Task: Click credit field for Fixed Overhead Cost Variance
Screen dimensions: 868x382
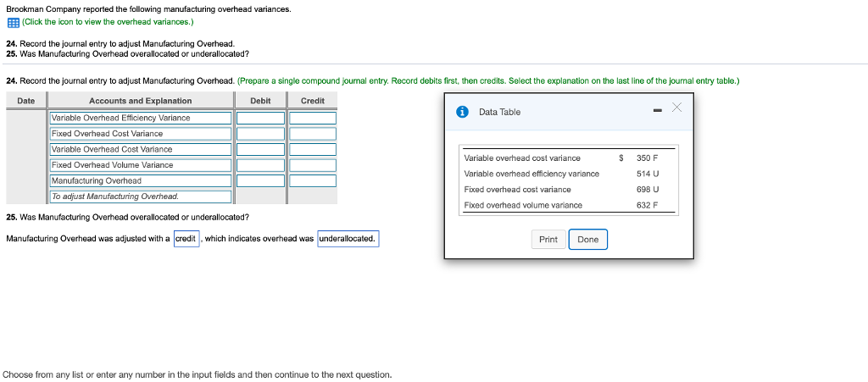Action: [x=313, y=134]
